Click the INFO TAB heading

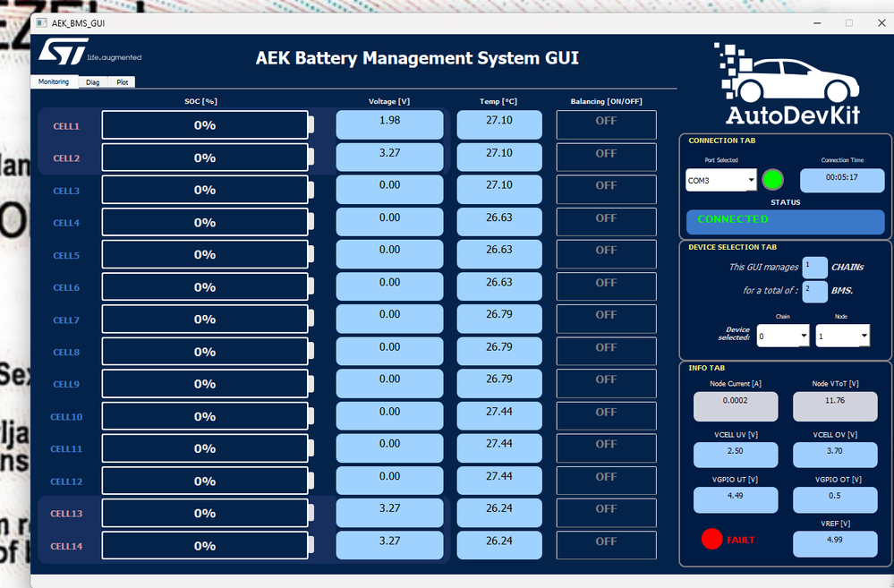(706, 368)
